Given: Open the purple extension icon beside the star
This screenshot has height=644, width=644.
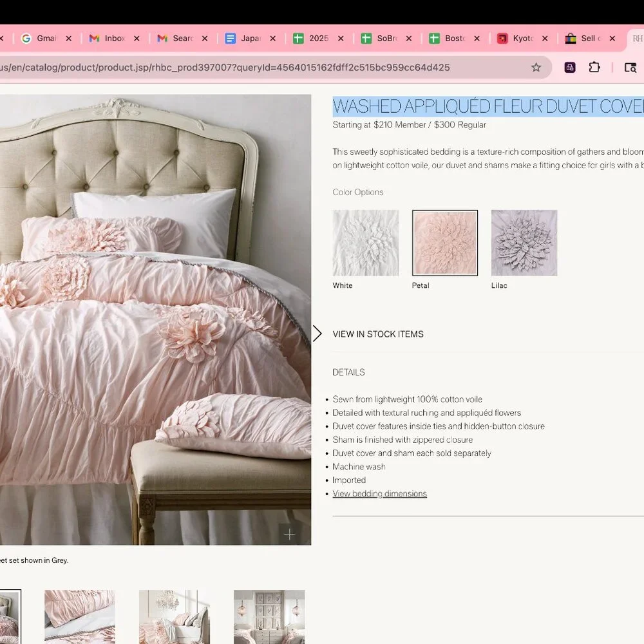Looking at the screenshot, I should 570,68.
